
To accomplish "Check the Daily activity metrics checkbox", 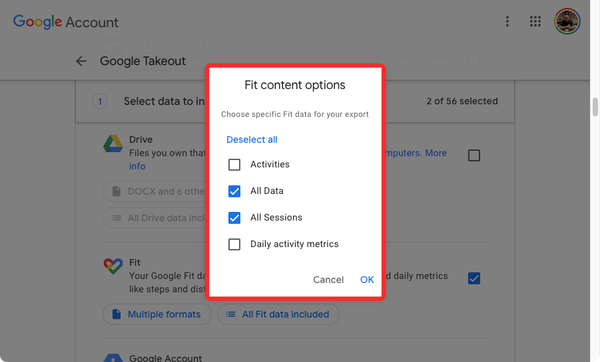I will coord(234,244).
